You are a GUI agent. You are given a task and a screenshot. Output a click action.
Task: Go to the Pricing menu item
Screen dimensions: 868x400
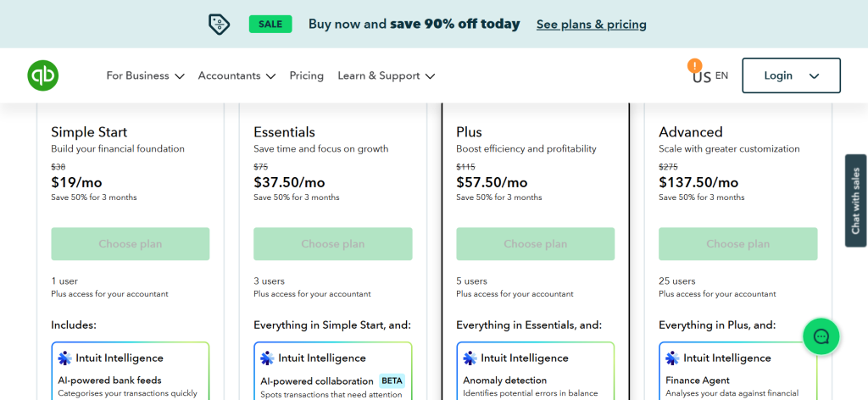306,75
